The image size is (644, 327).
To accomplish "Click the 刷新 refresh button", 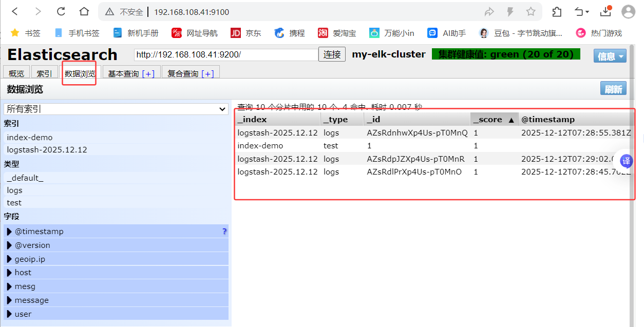I will tap(613, 89).
